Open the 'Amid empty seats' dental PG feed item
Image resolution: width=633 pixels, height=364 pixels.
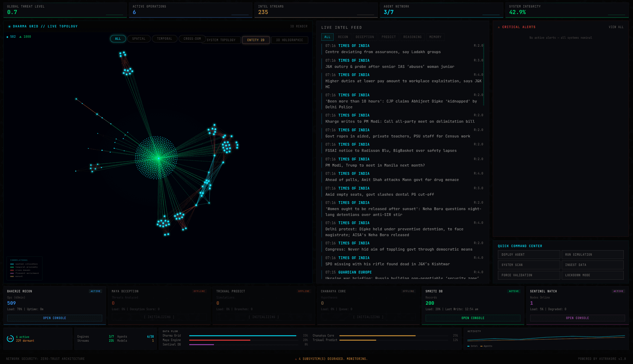pyautogui.click(x=403, y=192)
